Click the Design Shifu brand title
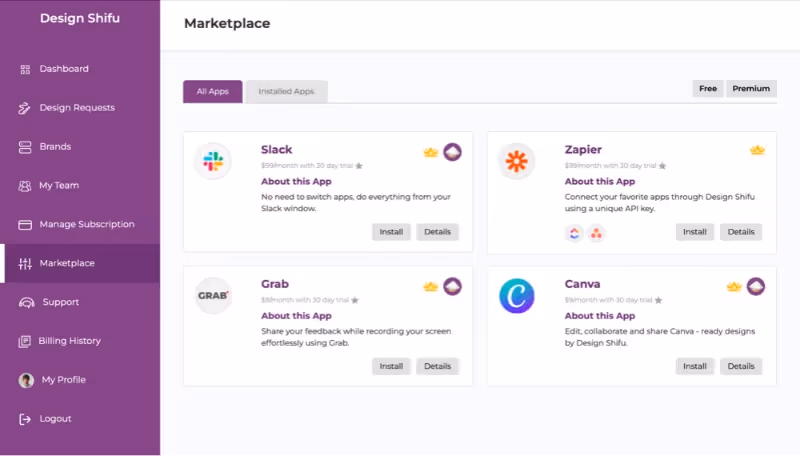The image size is (800, 456). [x=80, y=18]
